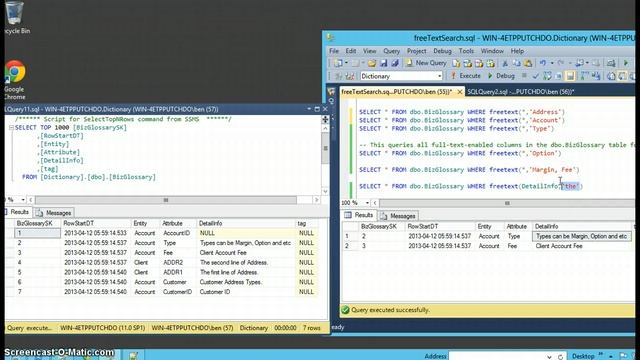This screenshot has height=360, width=640.
Task: Click the DetailInfo column header in left grid
Action: pyautogui.click(x=245, y=223)
